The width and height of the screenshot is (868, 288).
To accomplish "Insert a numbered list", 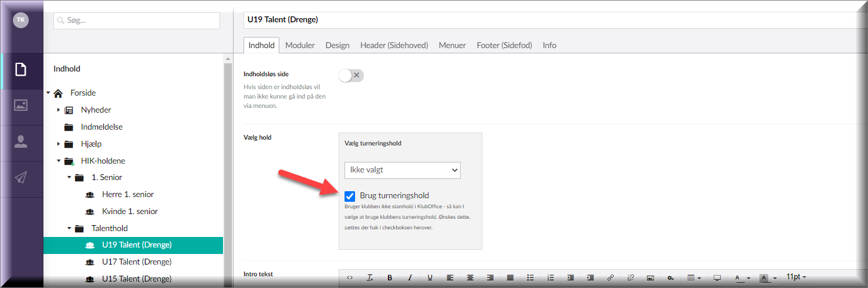I will coord(550,277).
